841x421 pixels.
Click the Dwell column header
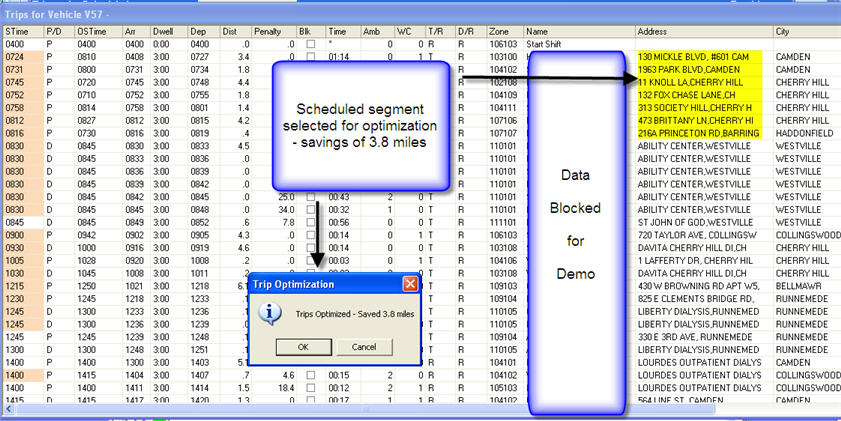coord(168,32)
